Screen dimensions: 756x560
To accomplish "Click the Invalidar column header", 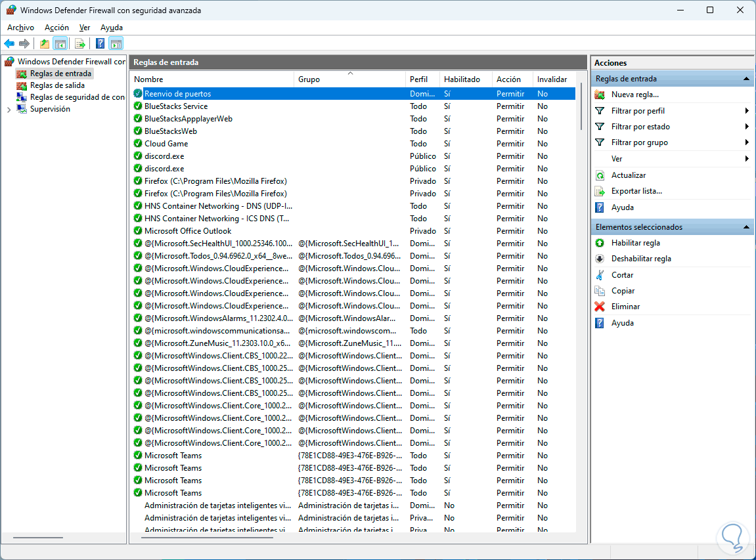I will pyautogui.click(x=554, y=79).
